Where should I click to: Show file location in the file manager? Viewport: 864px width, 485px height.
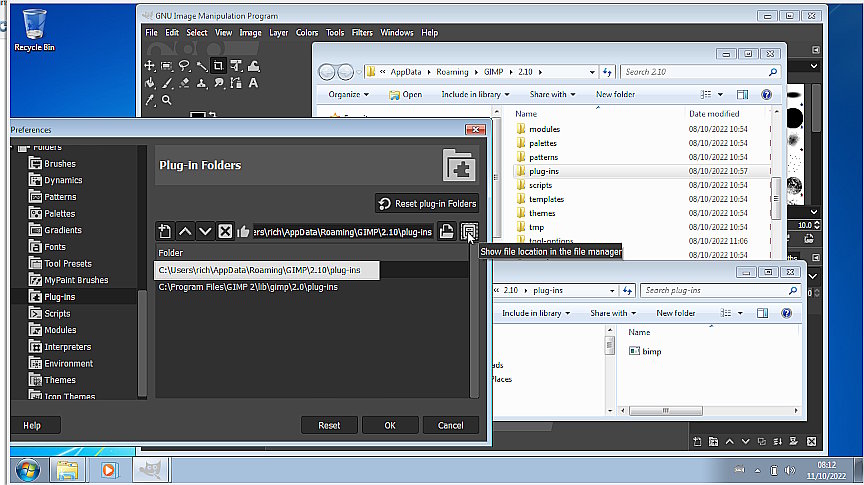coord(468,231)
